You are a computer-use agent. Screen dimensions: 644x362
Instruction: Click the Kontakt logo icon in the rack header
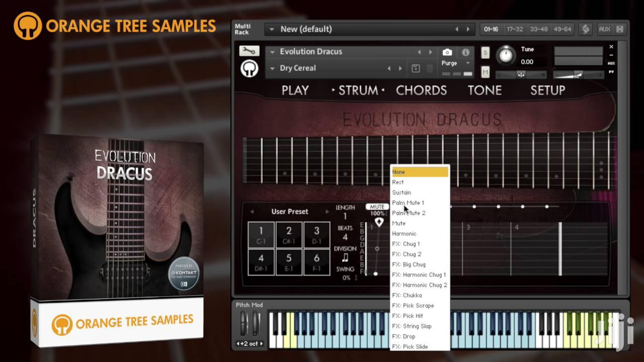click(x=586, y=29)
